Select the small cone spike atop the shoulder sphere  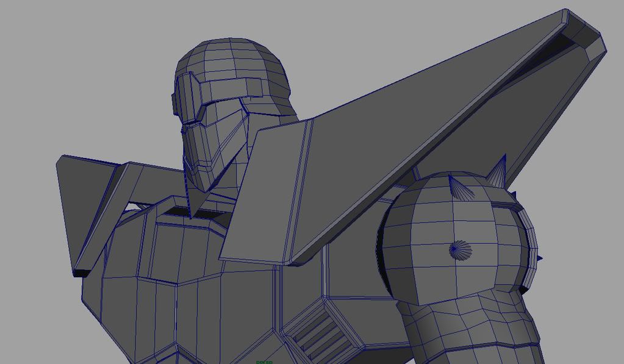tap(462, 188)
